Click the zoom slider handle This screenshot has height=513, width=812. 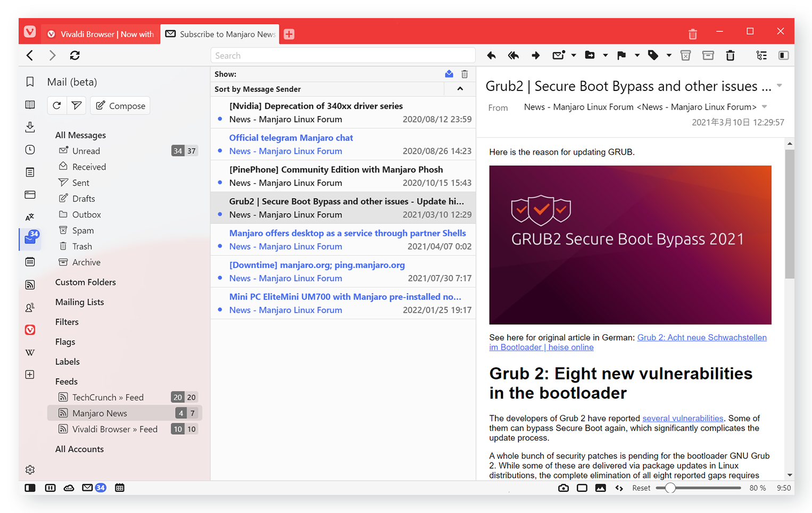click(670, 488)
